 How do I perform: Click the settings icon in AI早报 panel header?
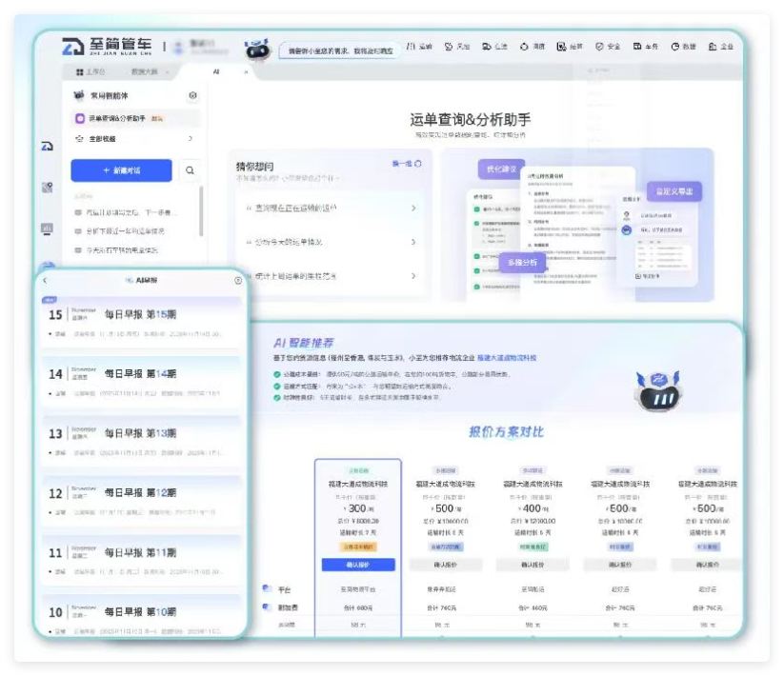pyautogui.click(x=238, y=281)
